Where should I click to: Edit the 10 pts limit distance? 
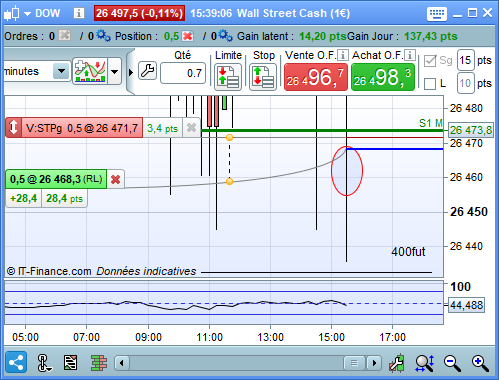click(465, 83)
